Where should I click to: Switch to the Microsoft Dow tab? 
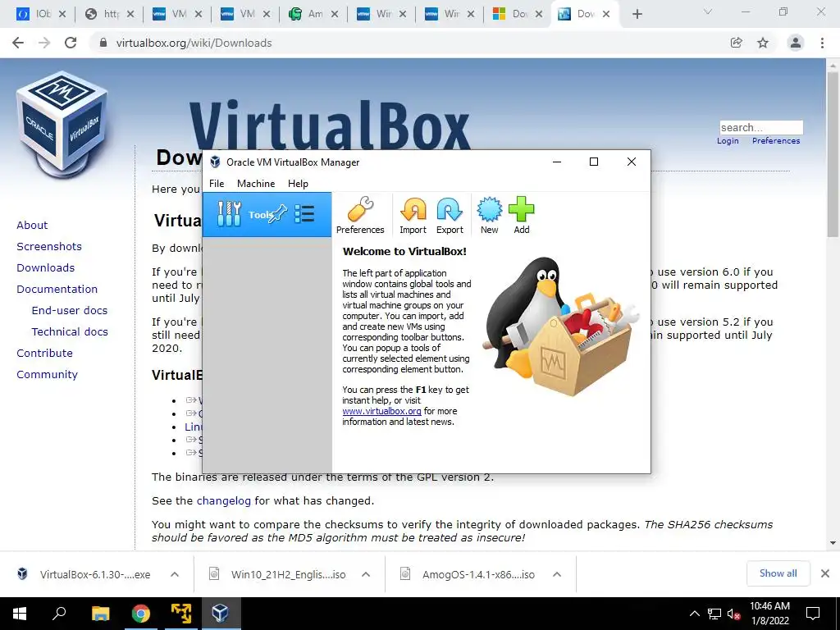(517, 14)
